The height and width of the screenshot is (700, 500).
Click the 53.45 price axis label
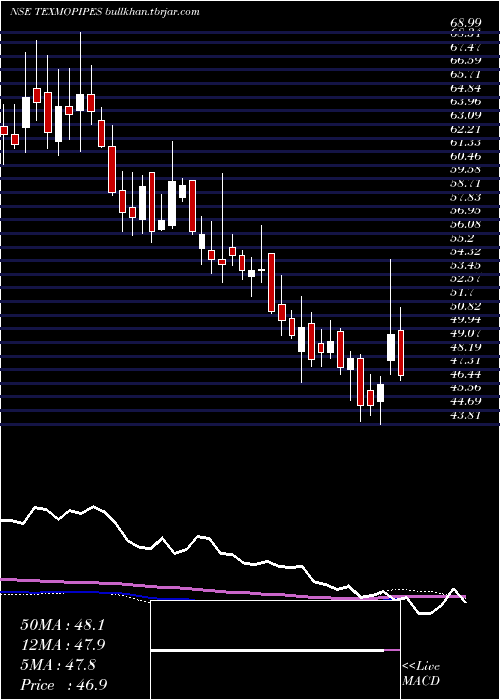[465, 265]
